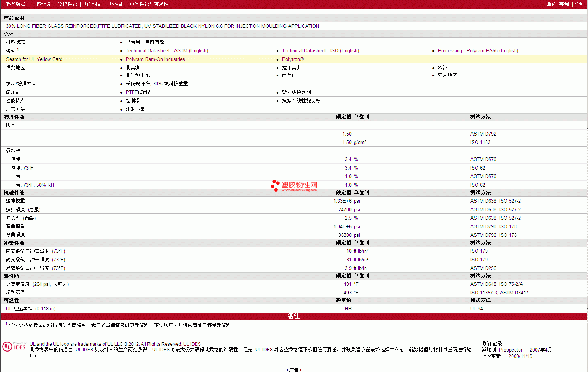Click the feature "经润滑"
The width and height of the screenshot is (588, 372).
click(x=133, y=101)
